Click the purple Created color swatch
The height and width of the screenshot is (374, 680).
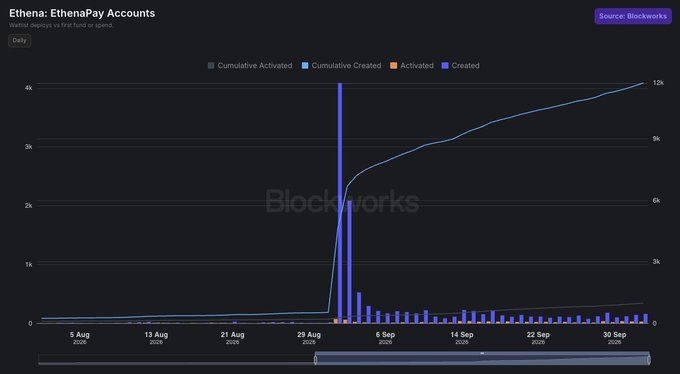click(445, 66)
